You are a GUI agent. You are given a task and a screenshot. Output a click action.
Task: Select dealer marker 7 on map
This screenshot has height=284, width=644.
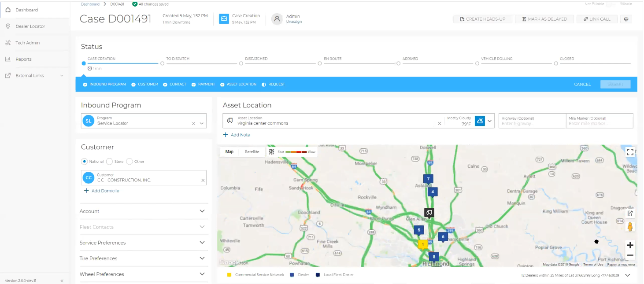pos(428,179)
